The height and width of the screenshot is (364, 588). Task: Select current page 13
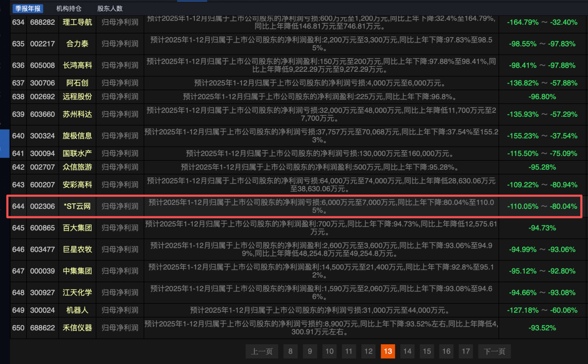(x=388, y=351)
